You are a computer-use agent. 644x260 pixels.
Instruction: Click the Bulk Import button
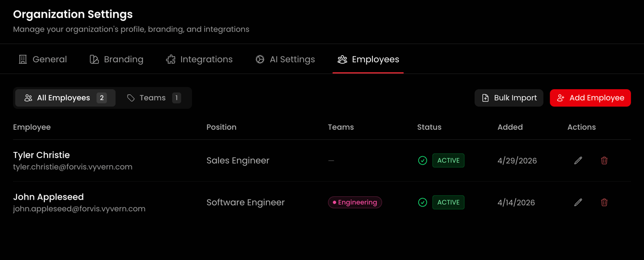509,98
